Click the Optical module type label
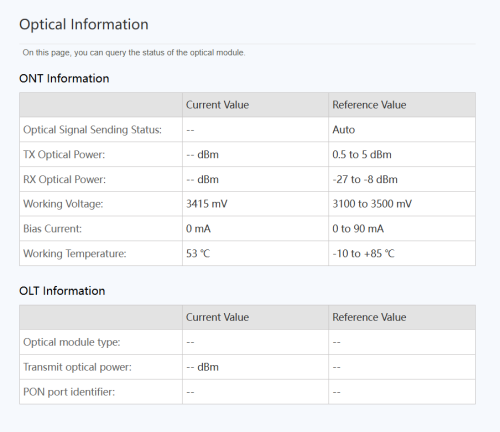The height and width of the screenshot is (432, 500). click(72, 342)
